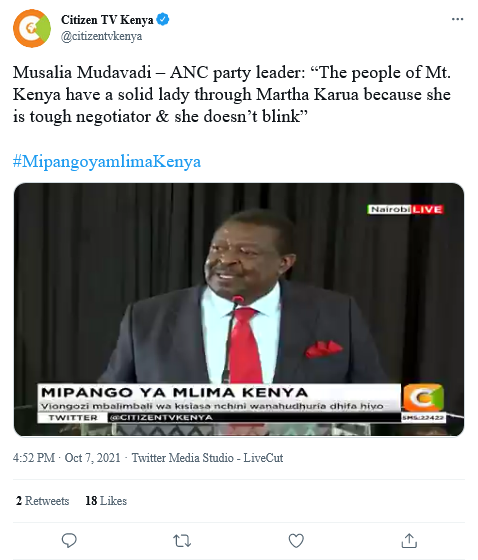Open the three-dot more options menu
Image resolution: width=478 pixels, height=560 pixels.
point(457,19)
